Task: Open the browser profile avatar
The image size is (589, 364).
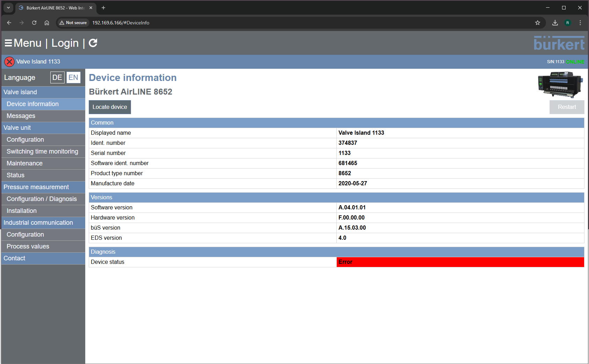Action: point(568,23)
